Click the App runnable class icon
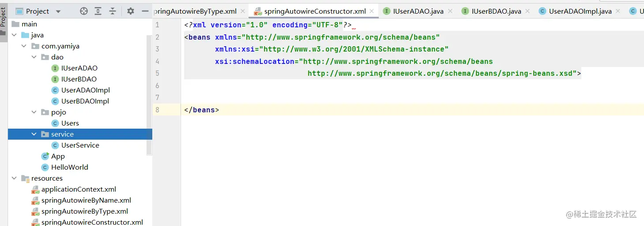Screen dimensions: 644x226 [x=45, y=156]
